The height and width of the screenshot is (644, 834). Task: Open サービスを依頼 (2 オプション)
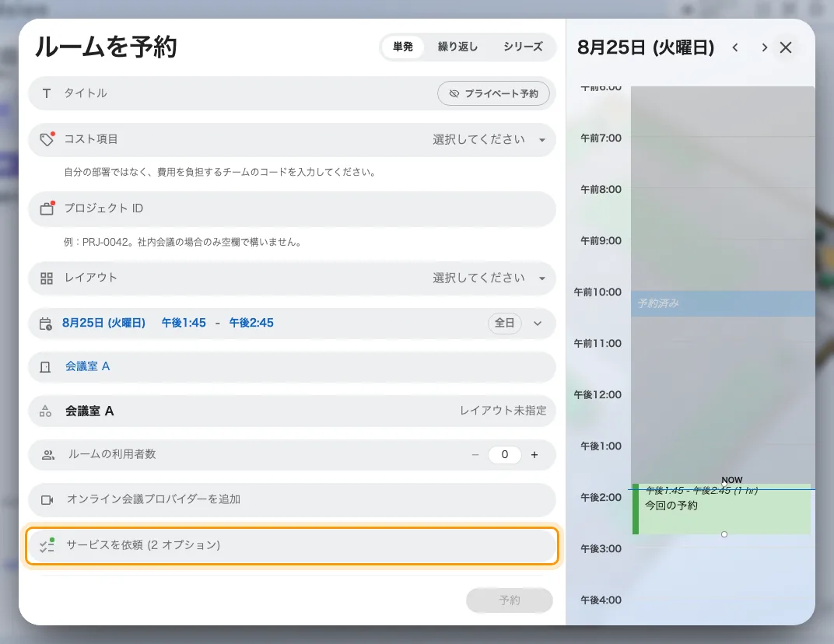point(292,545)
